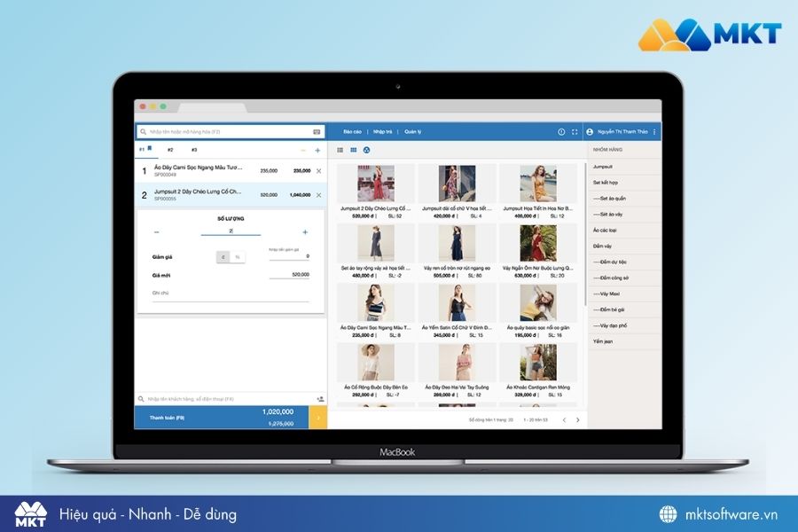Open the Báo cáo menu
Viewport: 798px width, 532px height.
pyautogui.click(x=352, y=131)
